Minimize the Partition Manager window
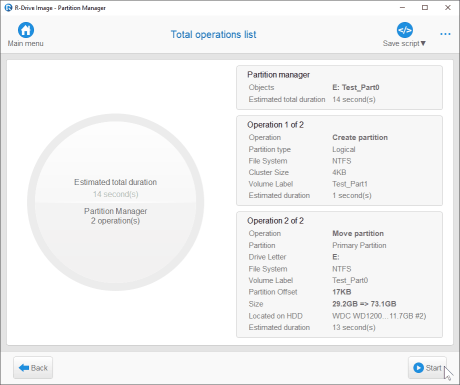This screenshot has height=385, width=460. coord(402,7)
